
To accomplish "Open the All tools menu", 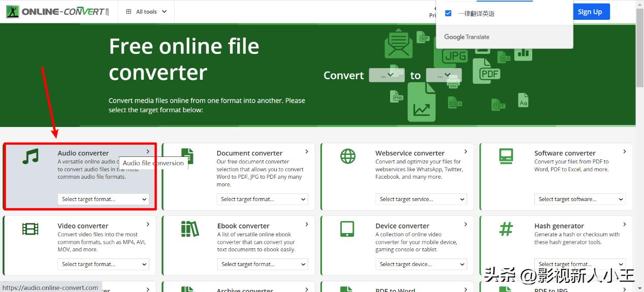I will coord(146,12).
